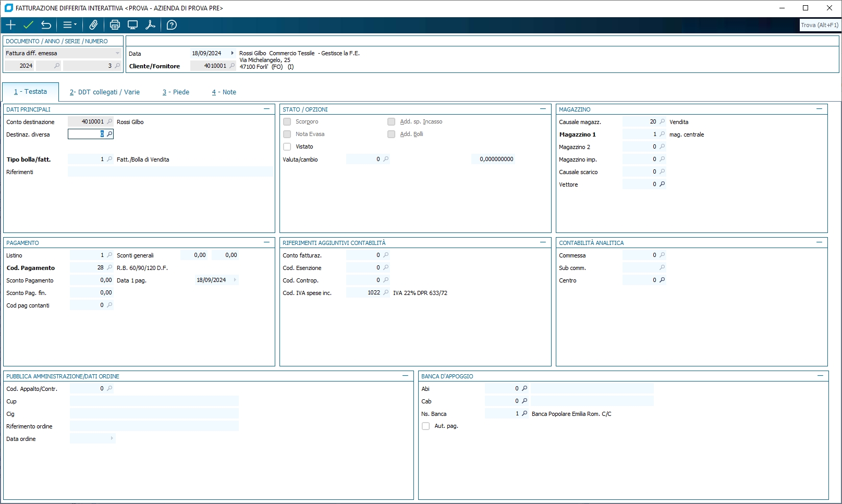Viewport: 842px width, 504px height.
Task: Open the paperclip attachments icon
Action: [93, 25]
